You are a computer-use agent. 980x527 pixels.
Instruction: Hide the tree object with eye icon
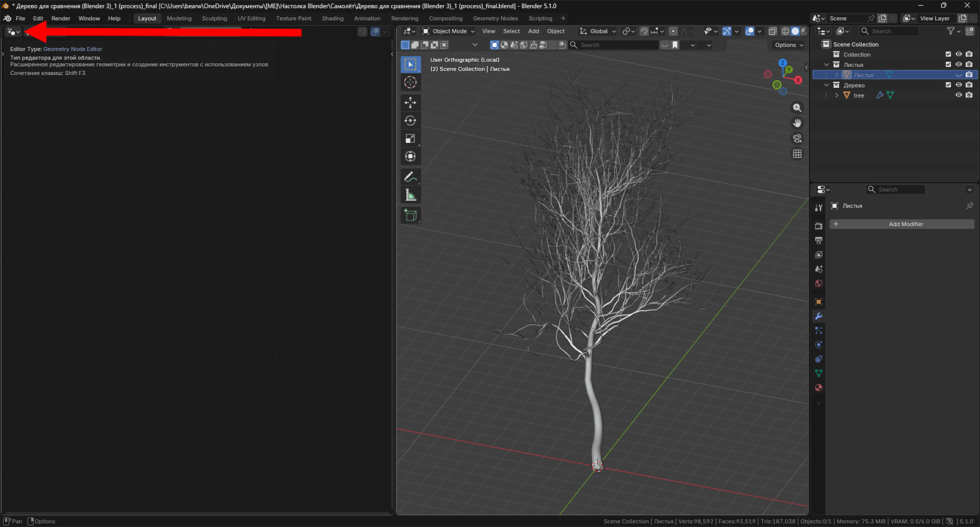click(959, 95)
